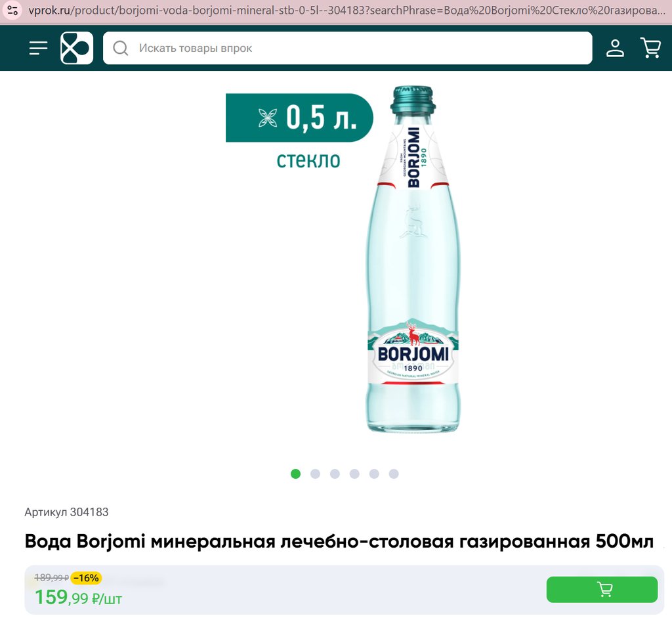Open the hamburger catalog menu
The image size is (672, 618).
(38, 48)
